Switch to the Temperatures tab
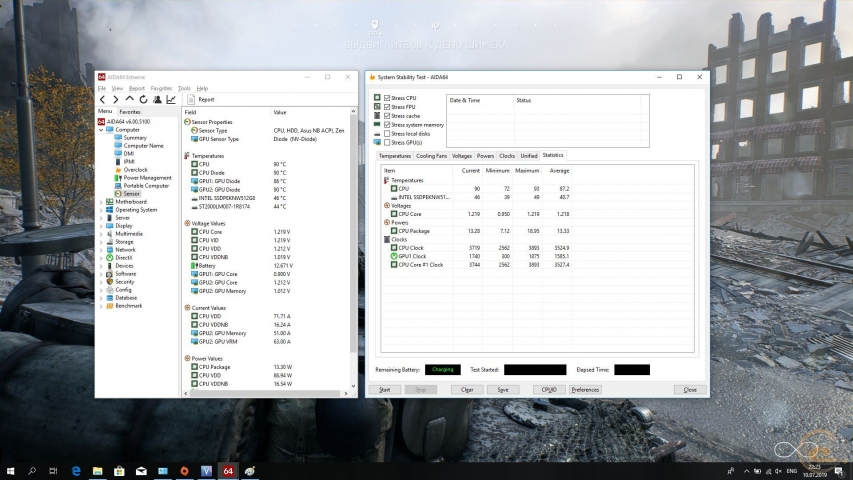 tap(395, 156)
